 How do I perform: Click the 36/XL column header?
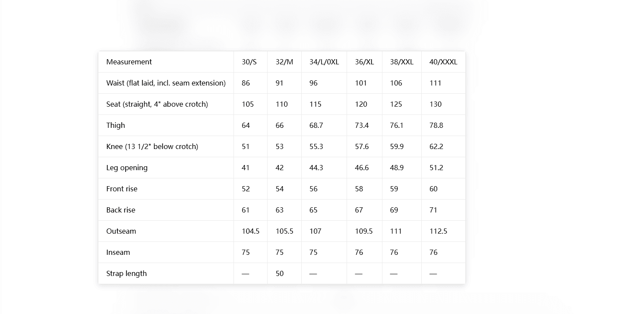point(364,62)
